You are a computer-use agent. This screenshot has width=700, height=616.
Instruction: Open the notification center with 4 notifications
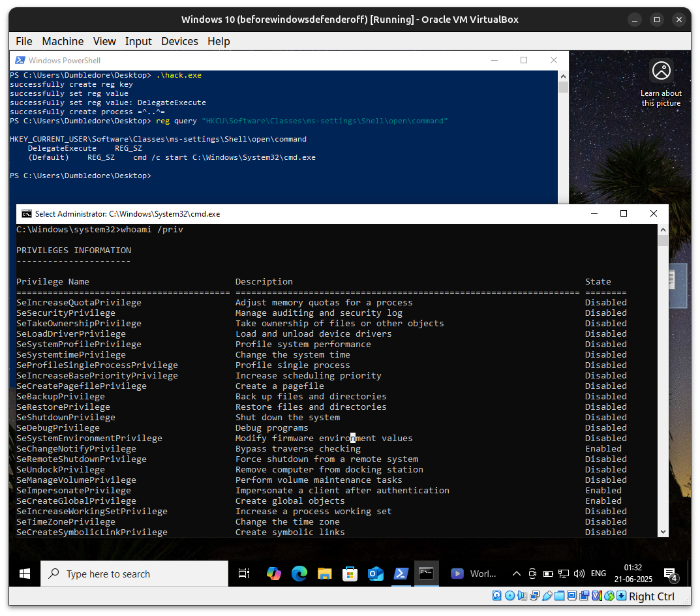tap(671, 574)
